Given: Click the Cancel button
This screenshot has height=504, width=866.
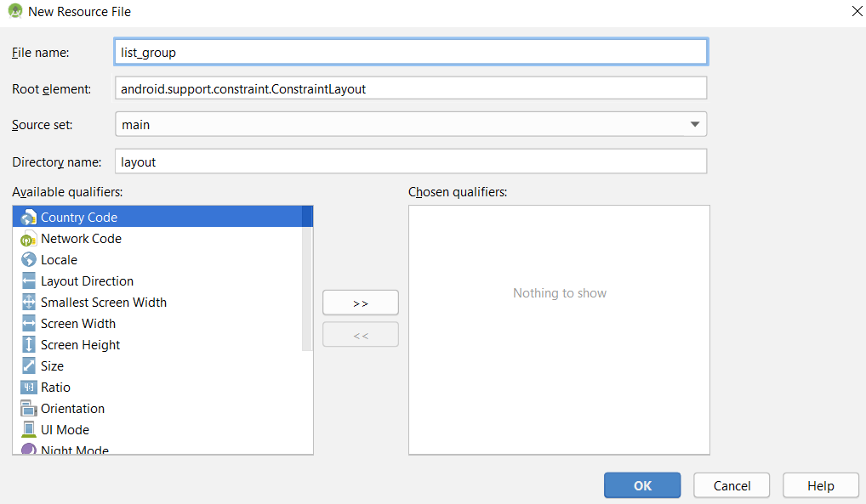Looking at the screenshot, I should tap(732, 485).
